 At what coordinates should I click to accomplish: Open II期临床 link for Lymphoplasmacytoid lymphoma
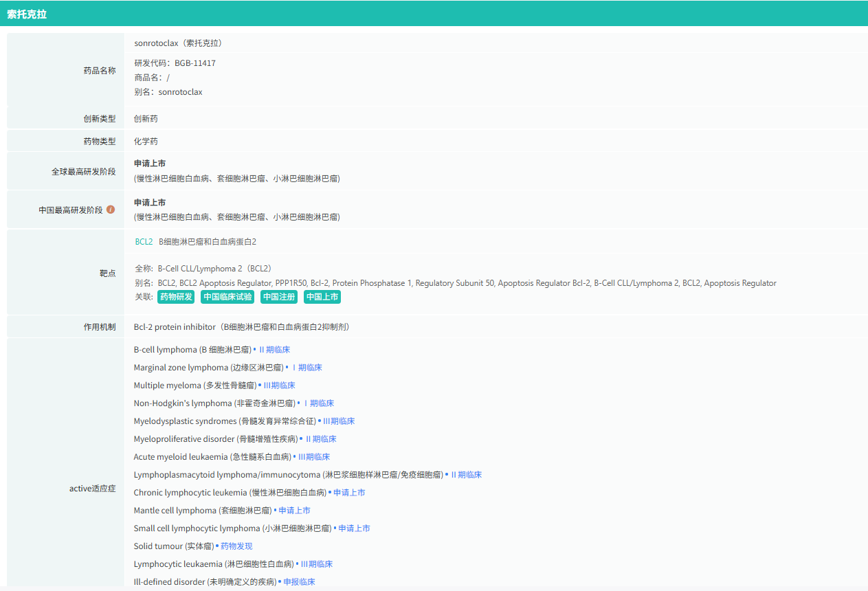point(466,475)
